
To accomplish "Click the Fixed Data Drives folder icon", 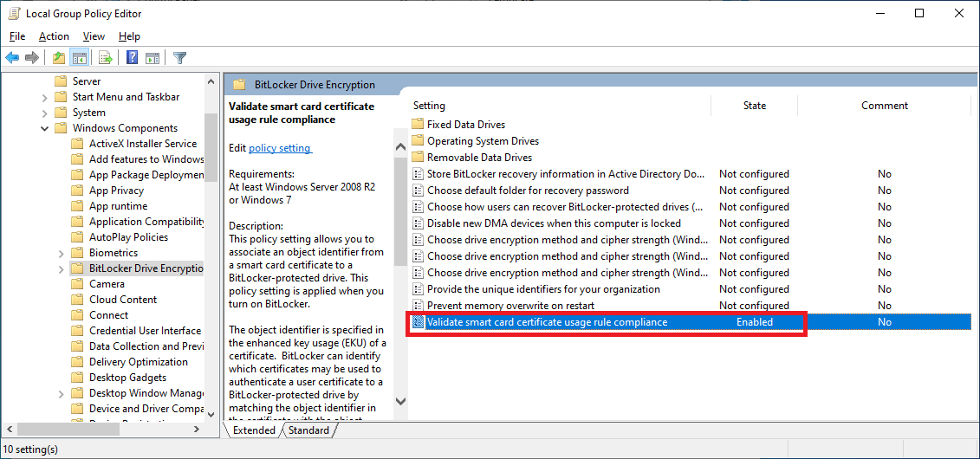I will 417,124.
